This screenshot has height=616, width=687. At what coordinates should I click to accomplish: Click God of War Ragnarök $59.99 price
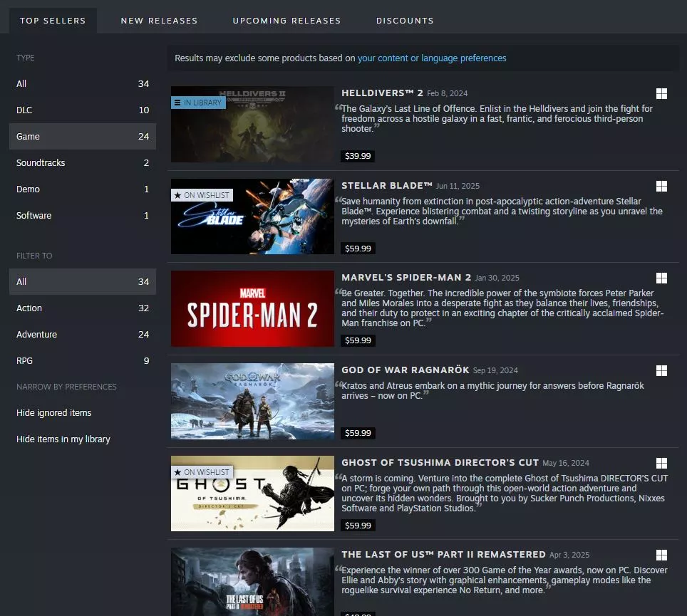(358, 433)
